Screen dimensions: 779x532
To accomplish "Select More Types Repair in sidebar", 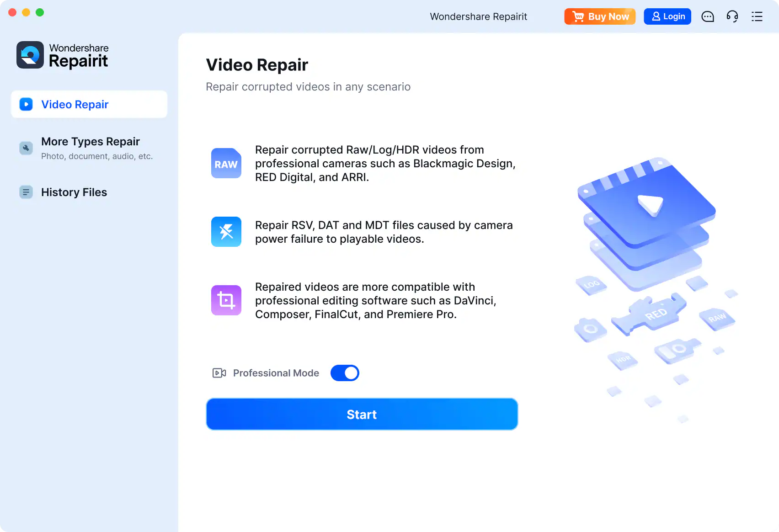I will pyautogui.click(x=90, y=147).
